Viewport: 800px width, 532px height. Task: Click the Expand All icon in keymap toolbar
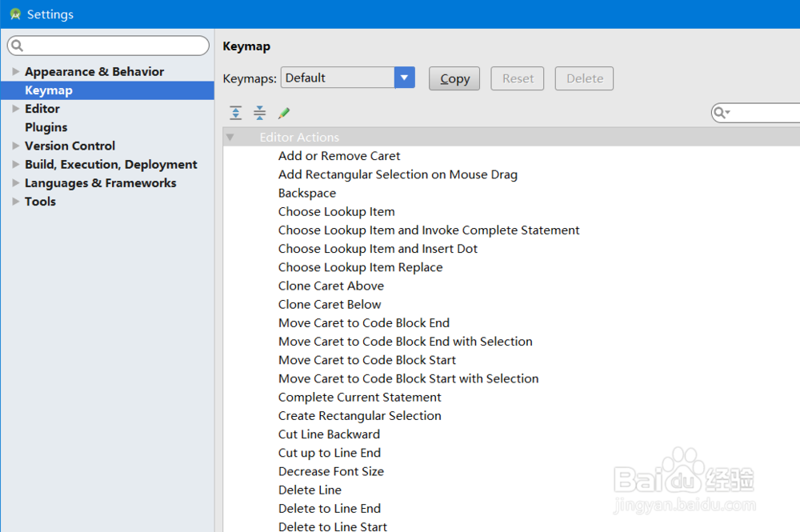235,113
